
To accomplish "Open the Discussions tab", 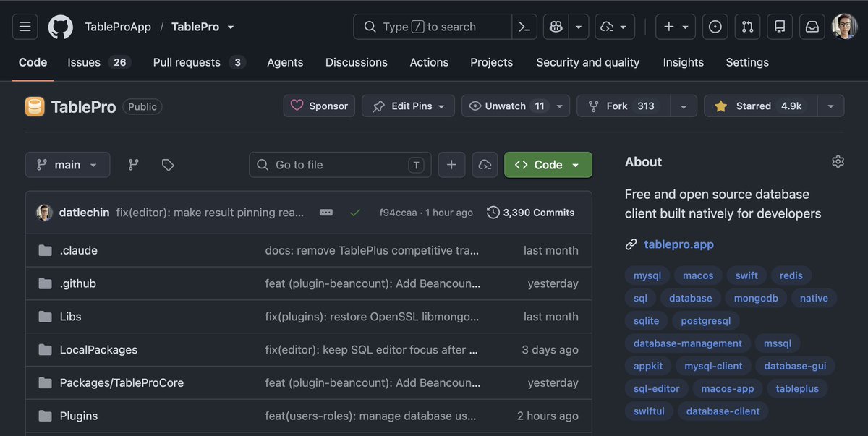I will [x=357, y=62].
